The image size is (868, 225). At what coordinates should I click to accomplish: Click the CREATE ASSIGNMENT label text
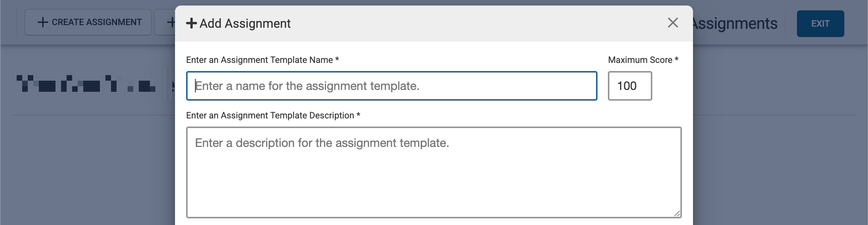point(97,23)
